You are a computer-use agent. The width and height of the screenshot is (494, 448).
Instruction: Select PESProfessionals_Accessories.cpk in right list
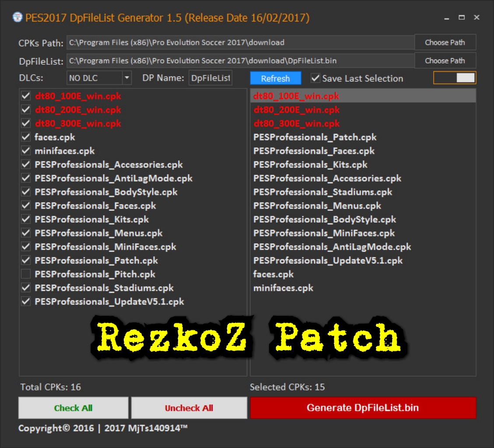point(363,178)
